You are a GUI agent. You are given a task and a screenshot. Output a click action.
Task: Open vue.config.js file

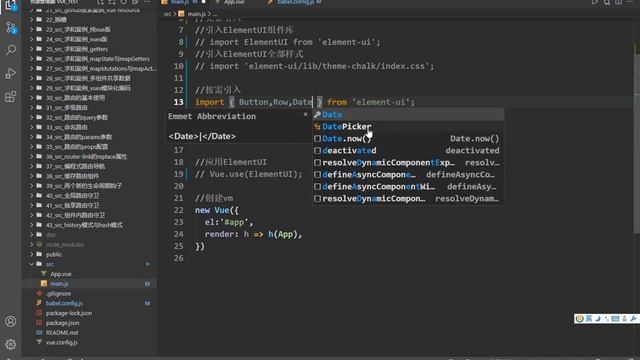62,342
